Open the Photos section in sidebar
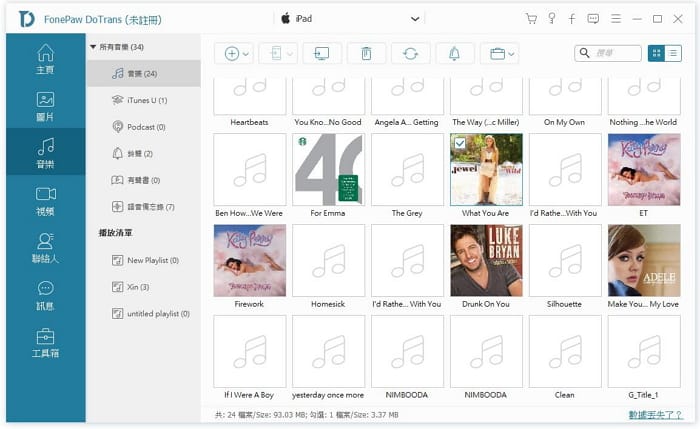This screenshot has width=700, height=429. 46,106
